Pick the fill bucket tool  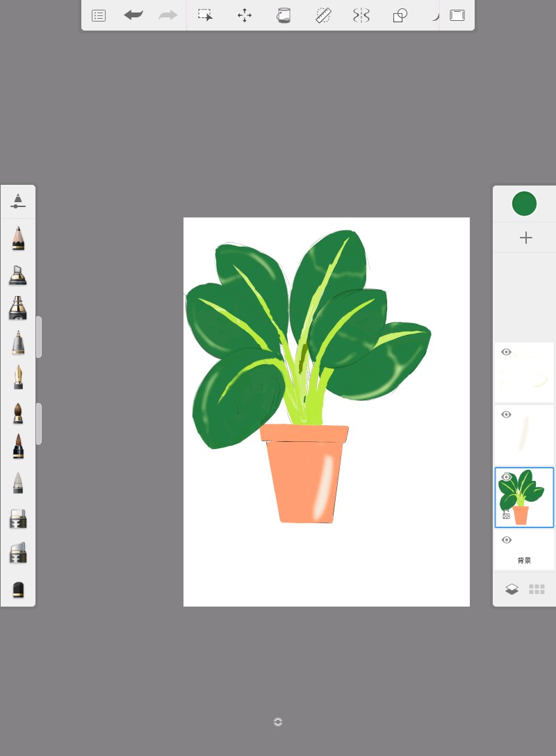pos(284,15)
